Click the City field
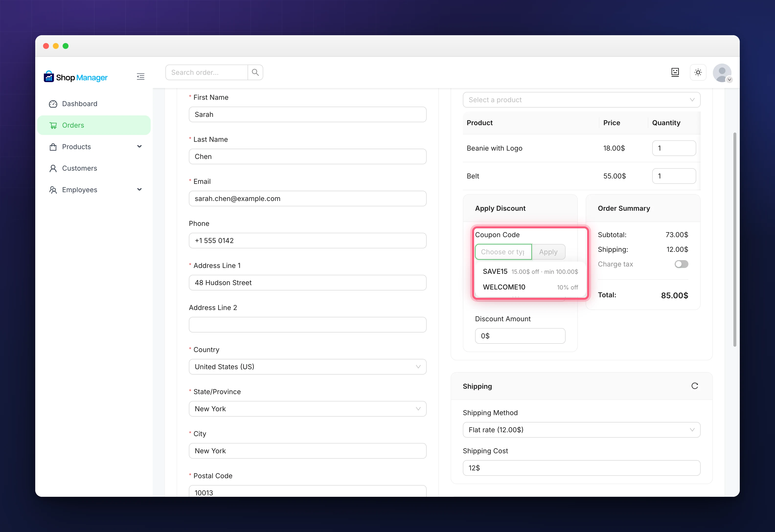 point(308,451)
